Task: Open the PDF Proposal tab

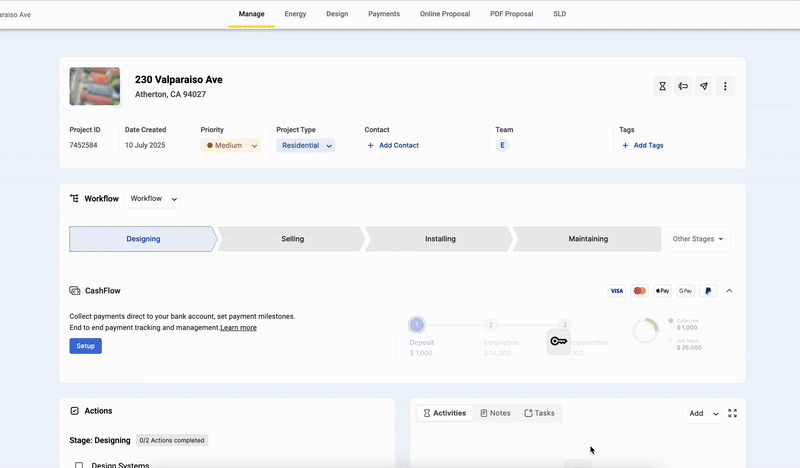Action: pyautogui.click(x=512, y=14)
